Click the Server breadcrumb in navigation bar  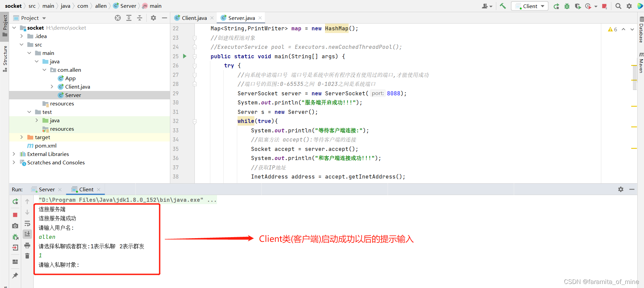pyautogui.click(x=125, y=6)
